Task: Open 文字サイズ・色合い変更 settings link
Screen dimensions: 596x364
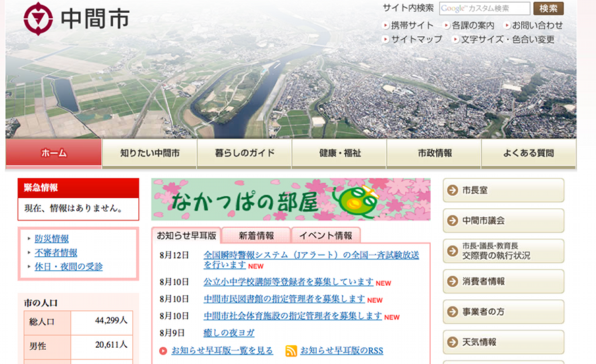Action: [507, 39]
